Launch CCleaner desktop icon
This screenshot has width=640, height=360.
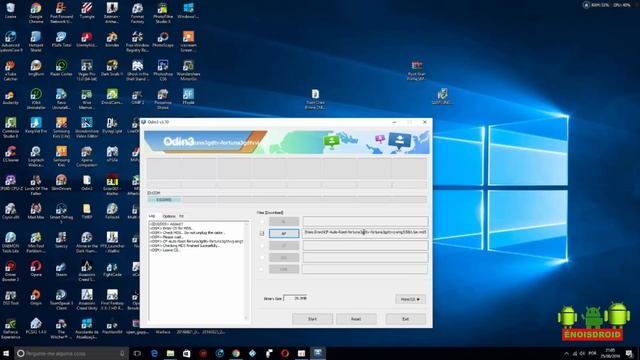click(x=11, y=154)
